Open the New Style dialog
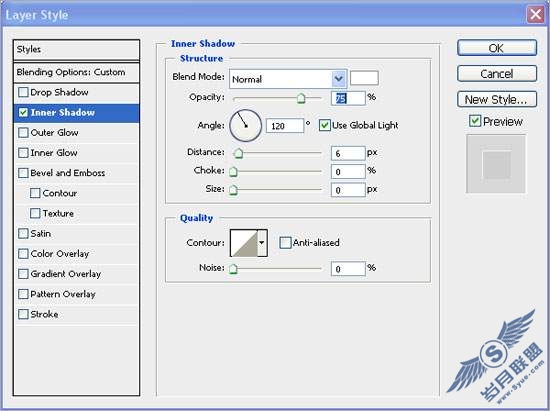Viewport: 550px width, 411px height. tap(497, 100)
